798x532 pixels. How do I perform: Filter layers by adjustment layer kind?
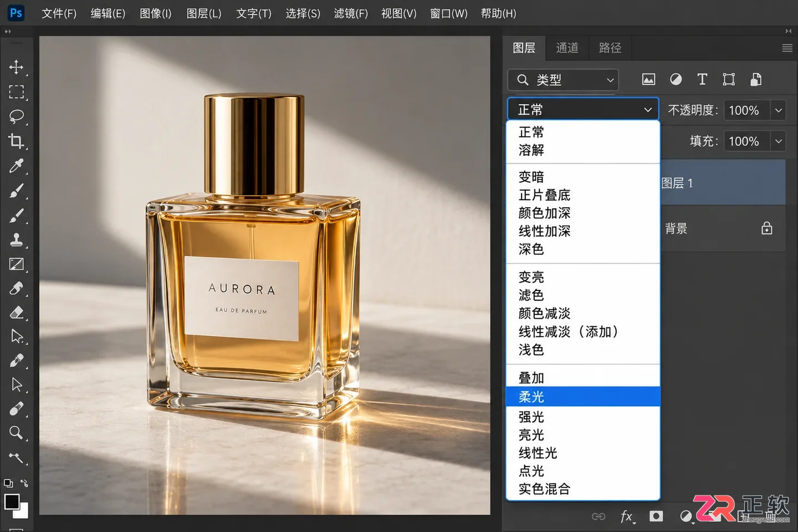pos(676,80)
